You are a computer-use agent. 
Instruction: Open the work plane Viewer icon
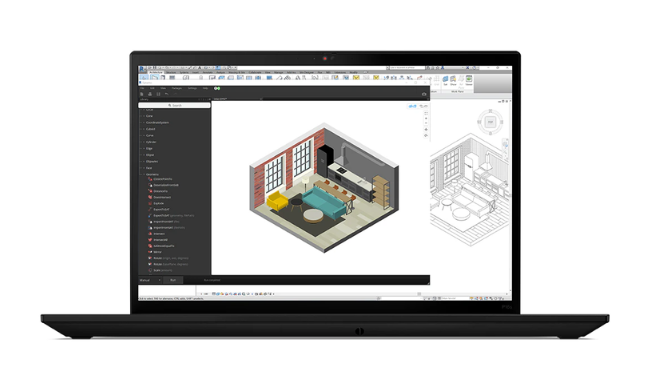pyautogui.click(x=469, y=79)
